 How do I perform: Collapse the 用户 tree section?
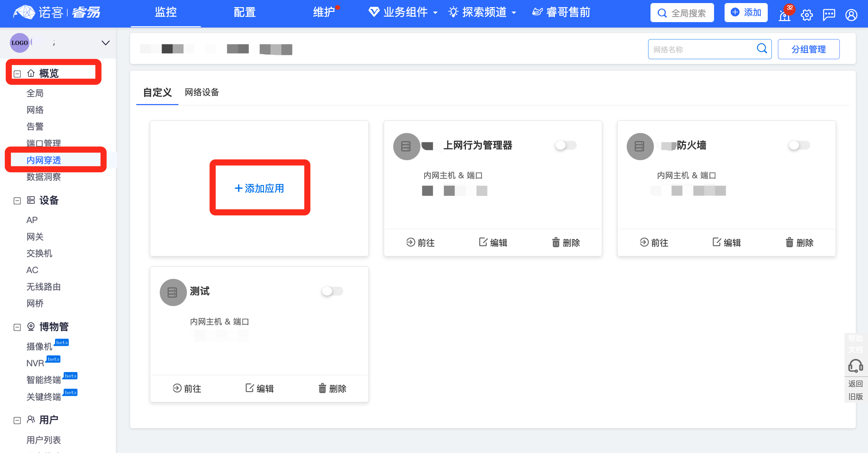(17, 421)
